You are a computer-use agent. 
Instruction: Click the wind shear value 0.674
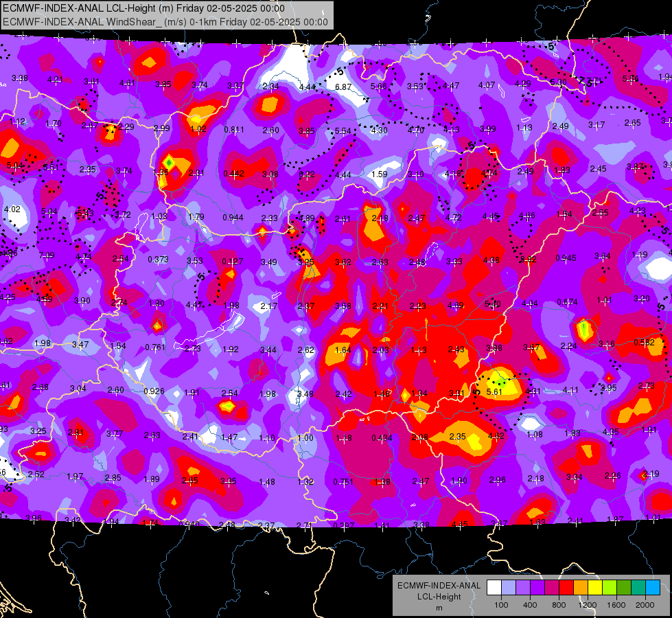tap(567, 302)
